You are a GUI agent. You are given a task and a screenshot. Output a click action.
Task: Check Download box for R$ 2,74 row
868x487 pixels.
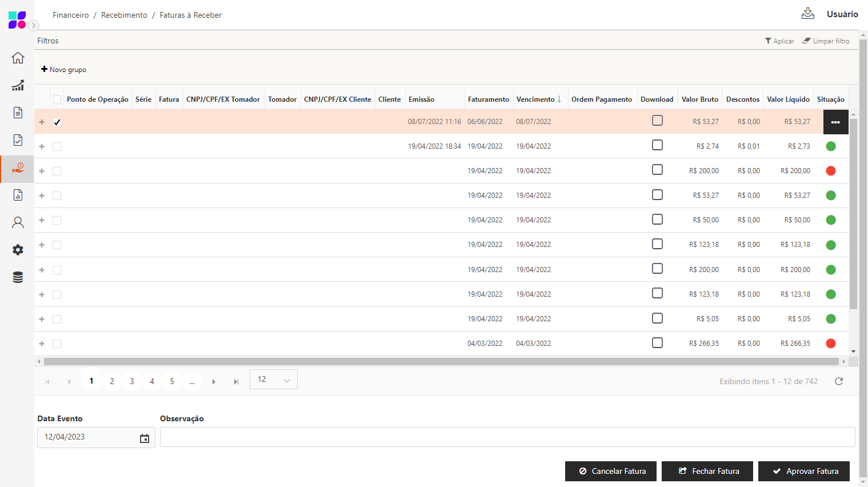[657, 145]
